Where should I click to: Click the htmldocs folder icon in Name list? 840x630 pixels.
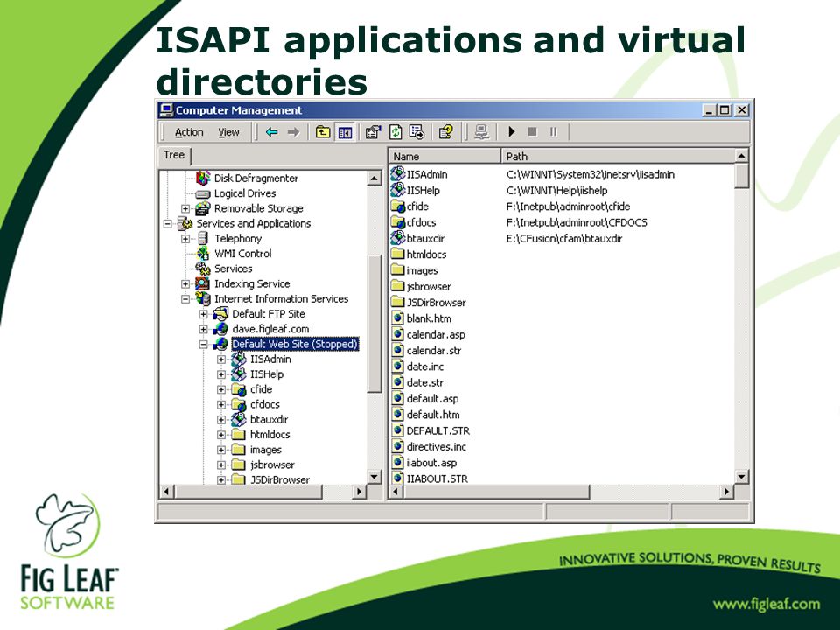pos(397,254)
